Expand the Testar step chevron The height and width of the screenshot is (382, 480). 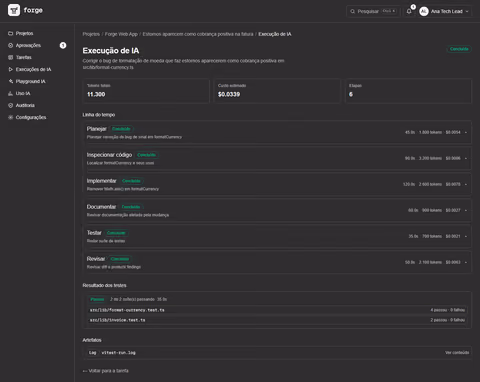tap(466, 236)
